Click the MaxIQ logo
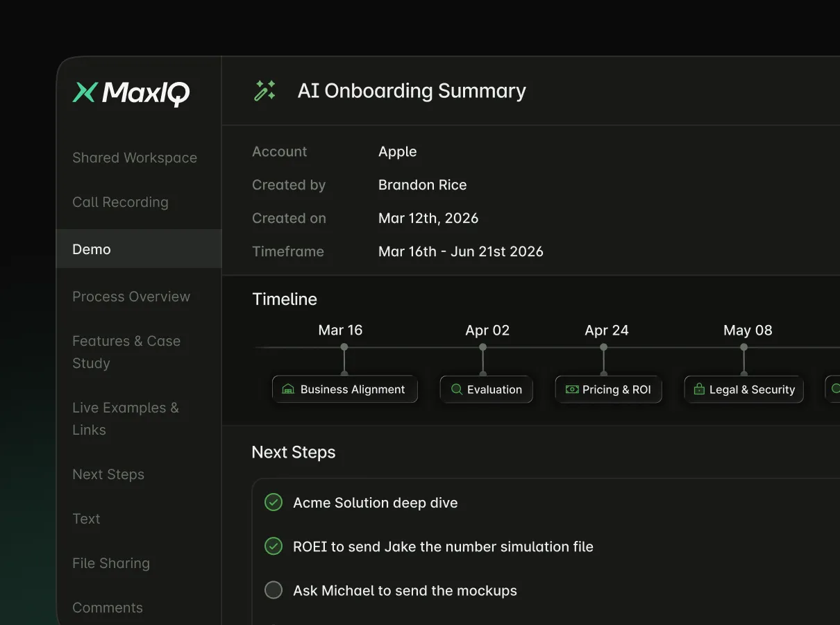840x625 pixels. click(x=131, y=93)
